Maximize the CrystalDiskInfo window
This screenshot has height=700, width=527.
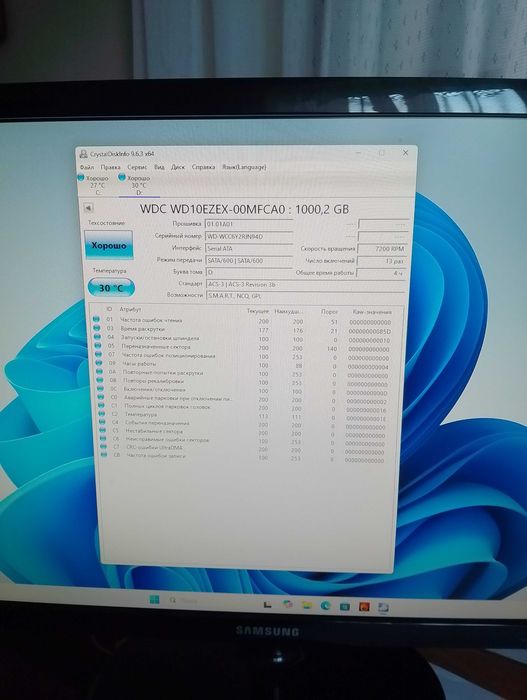pos(382,153)
